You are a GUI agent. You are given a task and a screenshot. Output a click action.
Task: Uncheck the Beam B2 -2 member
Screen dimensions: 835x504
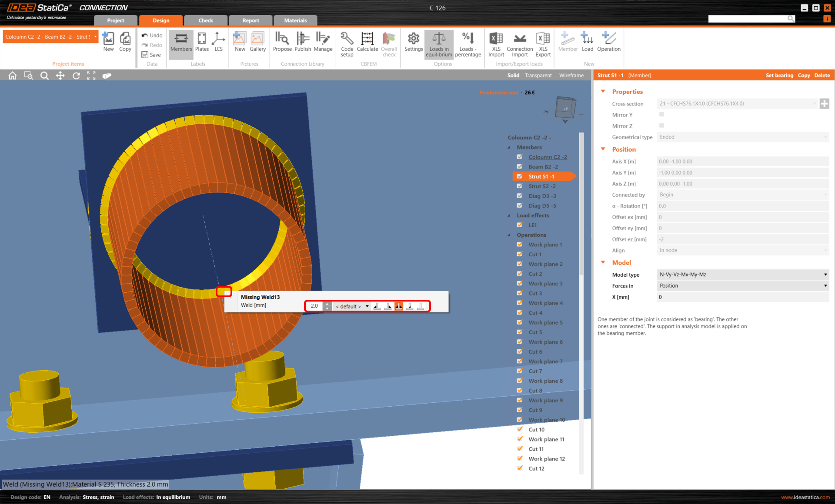click(x=519, y=167)
